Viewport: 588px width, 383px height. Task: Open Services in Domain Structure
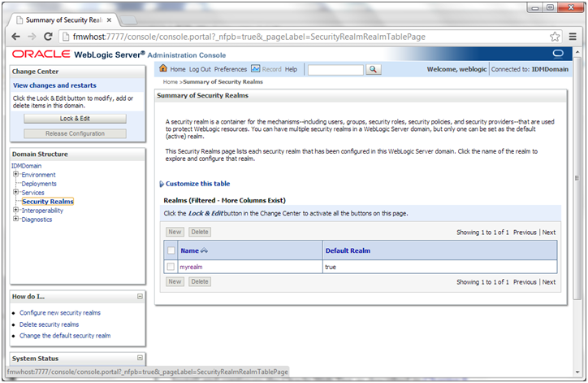32,193
